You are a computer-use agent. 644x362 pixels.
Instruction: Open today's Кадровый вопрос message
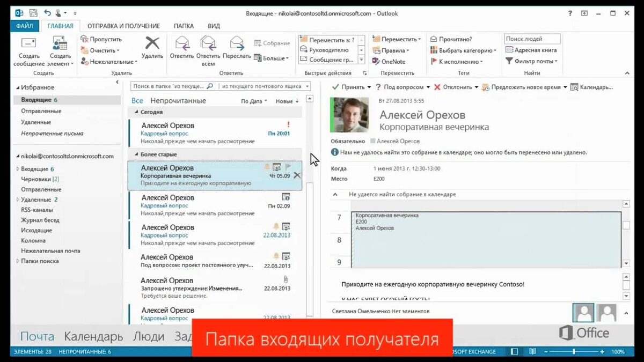[215, 133]
